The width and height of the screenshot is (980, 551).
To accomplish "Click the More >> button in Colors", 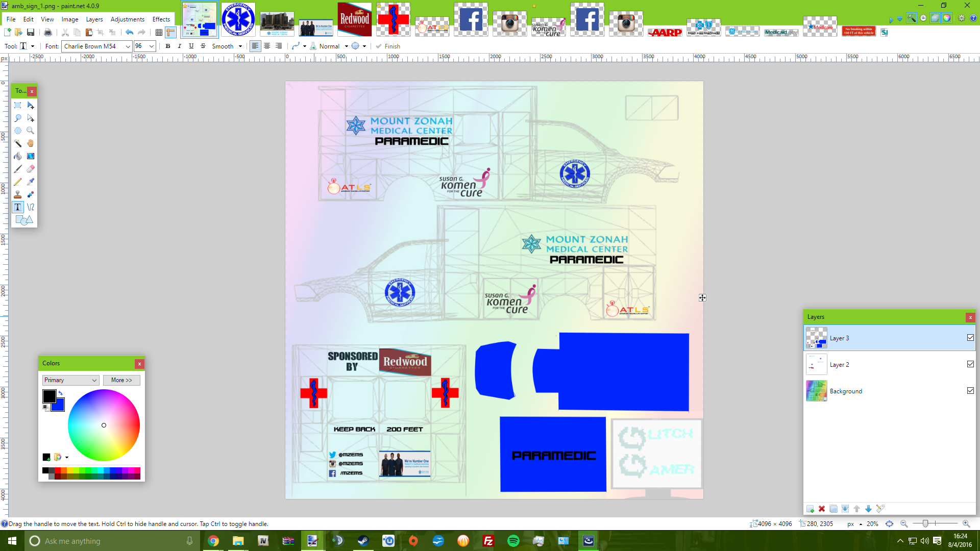I will (121, 380).
